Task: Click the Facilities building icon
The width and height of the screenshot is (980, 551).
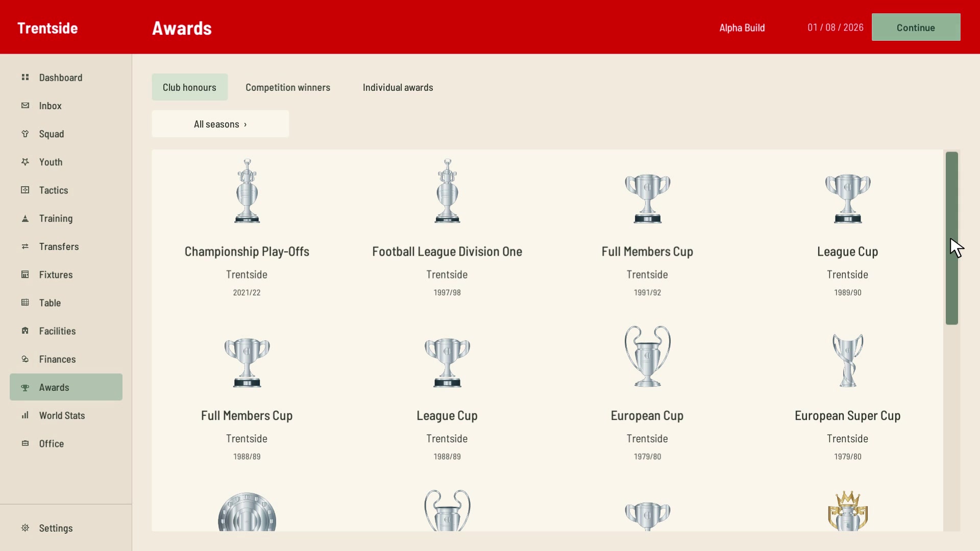Action: [25, 331]
